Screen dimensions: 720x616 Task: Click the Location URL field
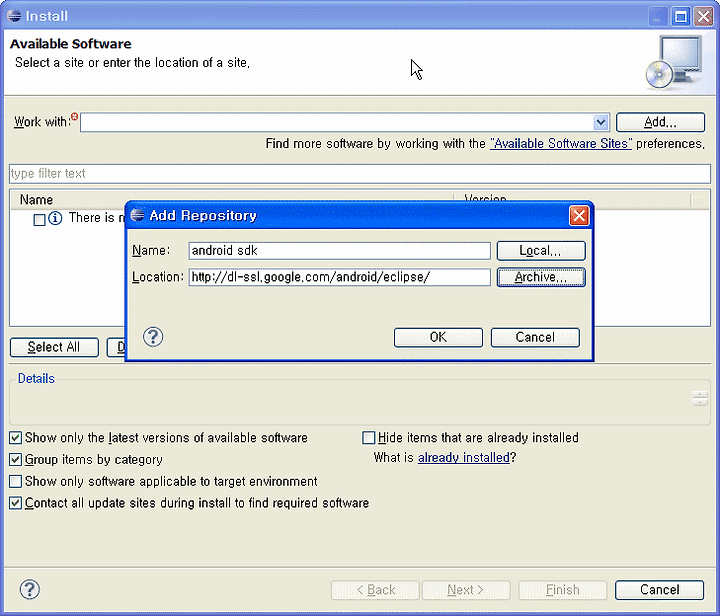339,277
